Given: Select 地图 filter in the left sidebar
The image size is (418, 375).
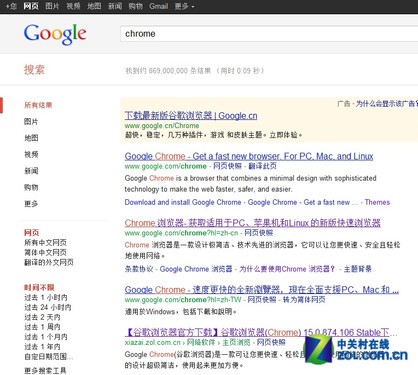Looking at the screenshot, I should coord(31,138).
